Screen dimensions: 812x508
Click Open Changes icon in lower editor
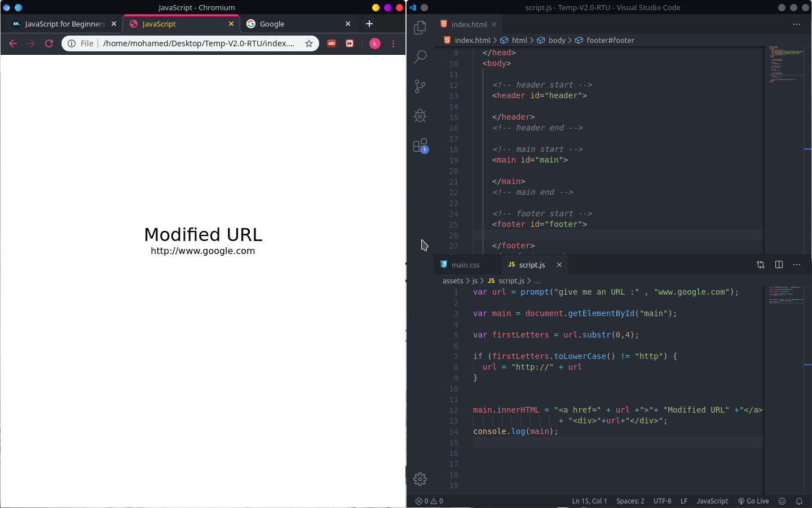(x=761, y=265)
